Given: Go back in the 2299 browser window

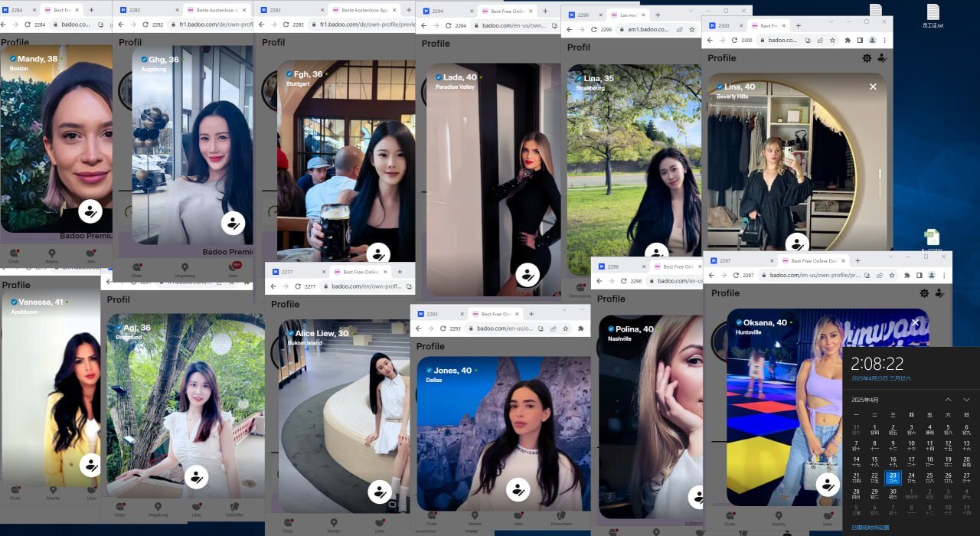Looking at the screenshot, I should point(570,29).
